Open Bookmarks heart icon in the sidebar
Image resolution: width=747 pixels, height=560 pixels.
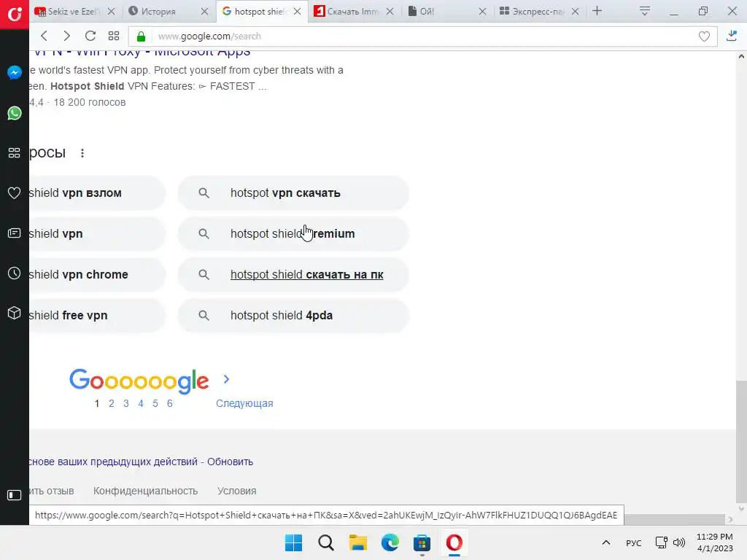click(x=15, y=192)
